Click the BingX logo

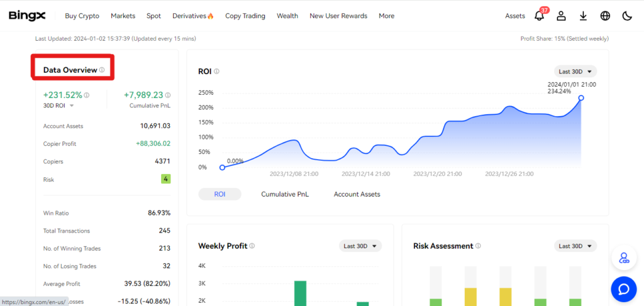click(x=31, y=16)
